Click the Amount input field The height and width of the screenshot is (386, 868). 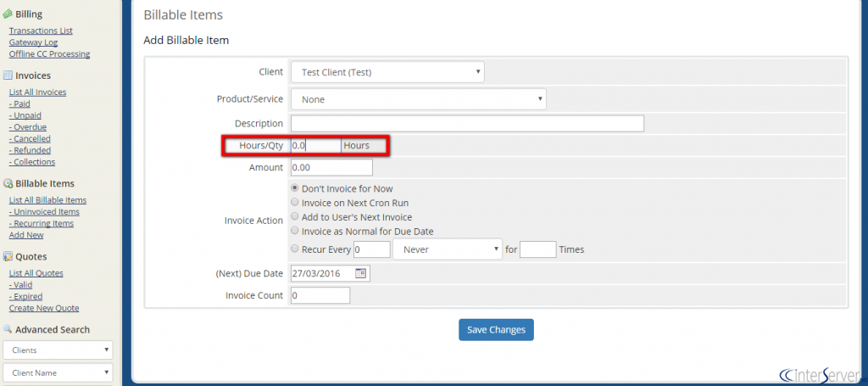331,167
